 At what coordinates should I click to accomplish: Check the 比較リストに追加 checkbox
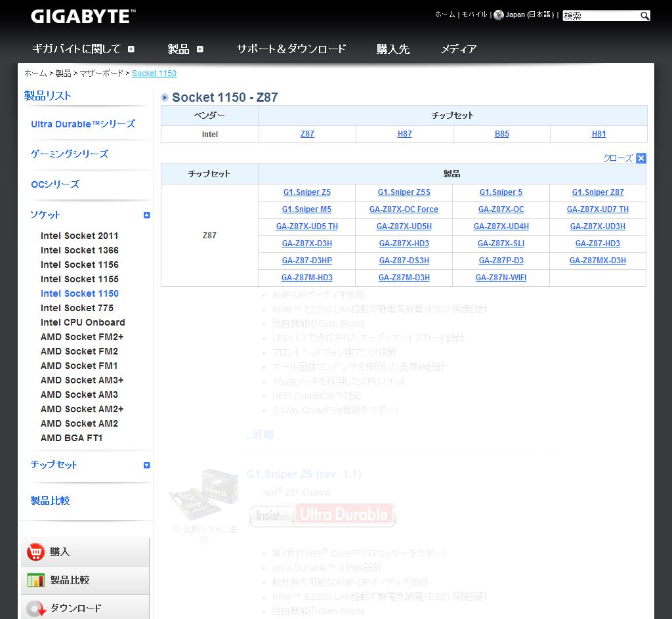coord(176,528)
